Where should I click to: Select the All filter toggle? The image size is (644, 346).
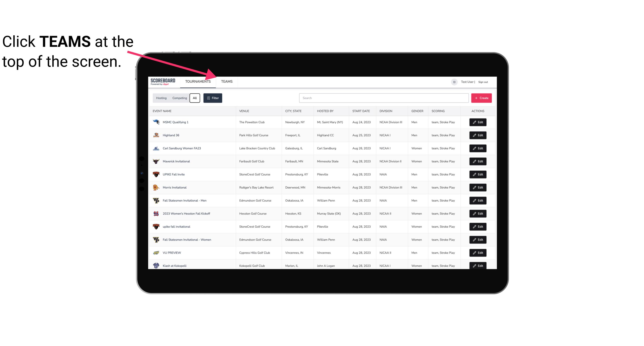pos(195,98)
